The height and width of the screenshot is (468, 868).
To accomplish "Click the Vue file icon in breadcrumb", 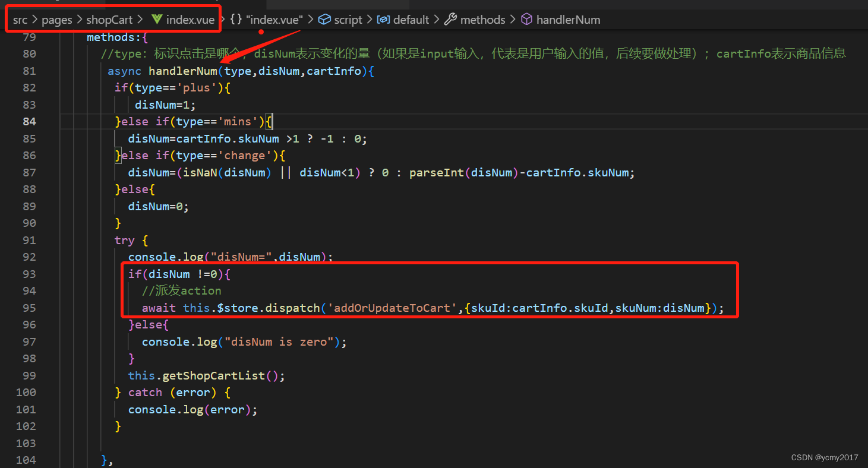I will (157, 20).
